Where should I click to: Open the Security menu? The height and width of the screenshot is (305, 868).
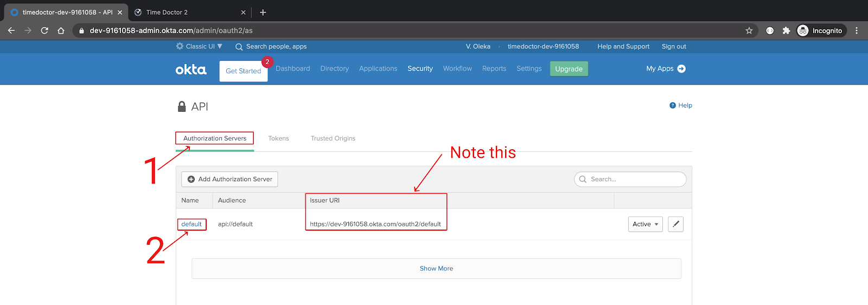pos(420,68)
